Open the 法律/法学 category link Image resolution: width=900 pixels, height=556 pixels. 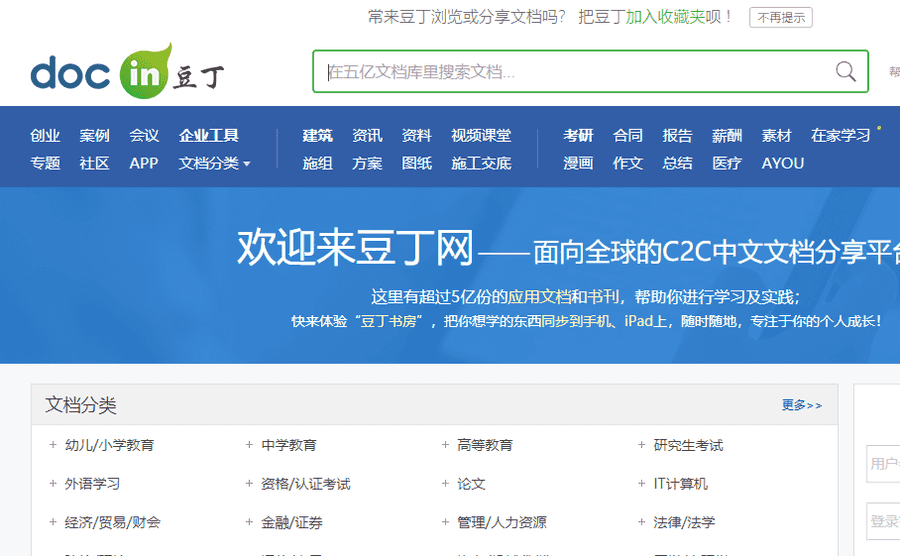click(684, 523)
